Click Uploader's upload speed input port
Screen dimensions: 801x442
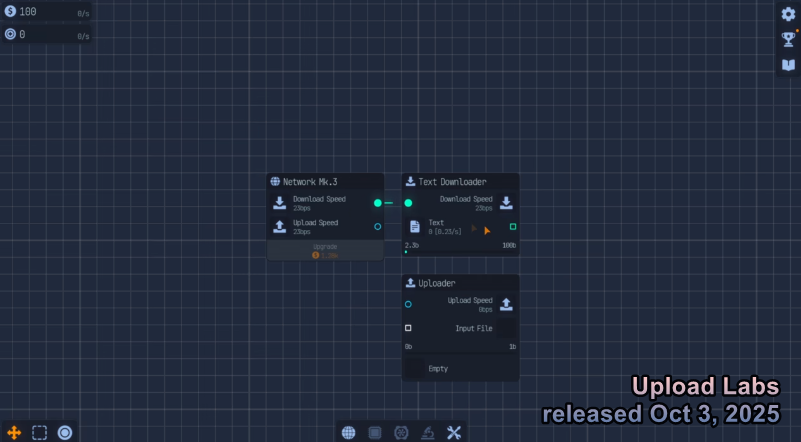pos(408,304)
